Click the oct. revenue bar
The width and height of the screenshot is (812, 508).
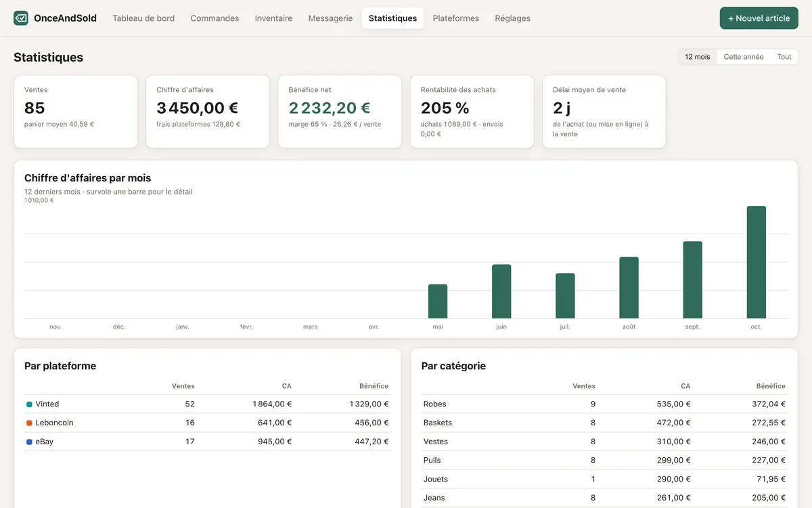point(756,262)
